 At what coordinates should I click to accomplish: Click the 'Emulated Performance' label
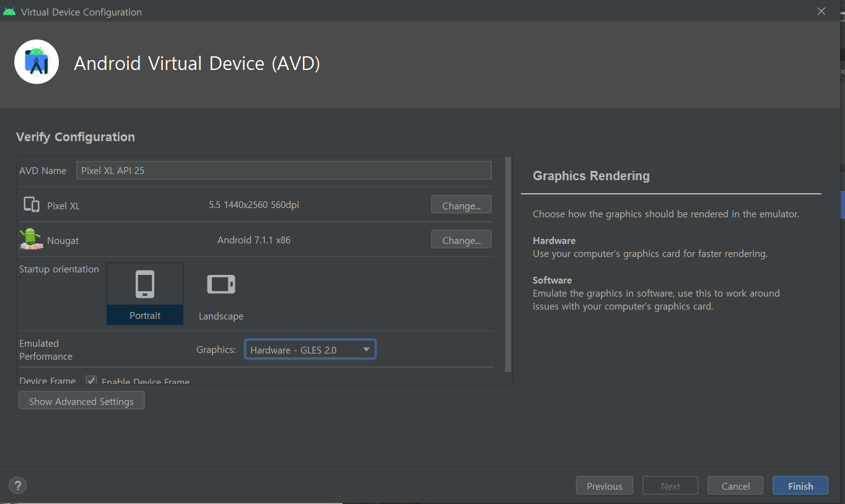[46, 350]
